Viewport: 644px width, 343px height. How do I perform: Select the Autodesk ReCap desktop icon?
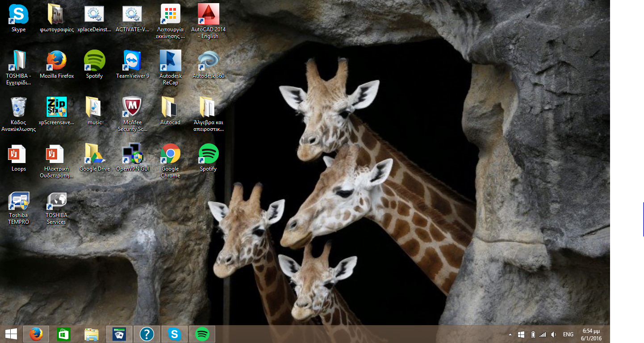point(171,68)
